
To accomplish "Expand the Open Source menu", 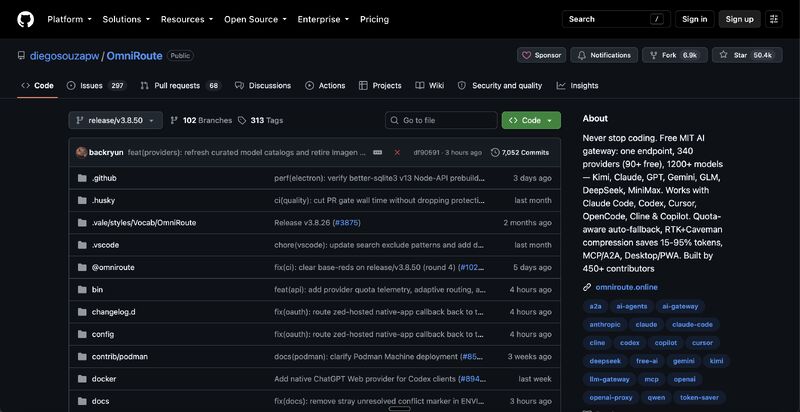I will pos(255,19).
